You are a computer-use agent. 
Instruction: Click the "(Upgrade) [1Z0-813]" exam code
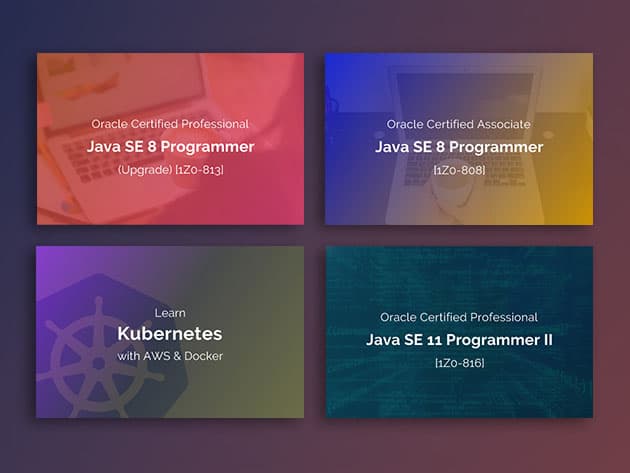pos(170,170)
